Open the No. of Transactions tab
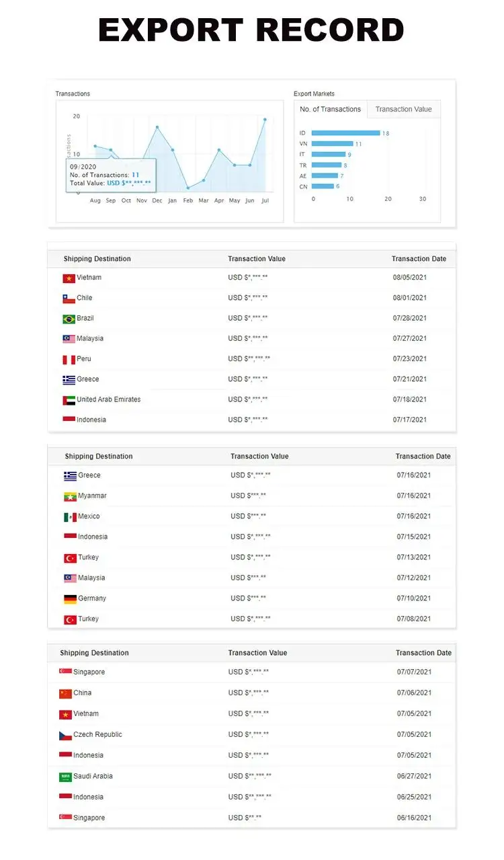This screenshot has width=504, height=860. 331,110
